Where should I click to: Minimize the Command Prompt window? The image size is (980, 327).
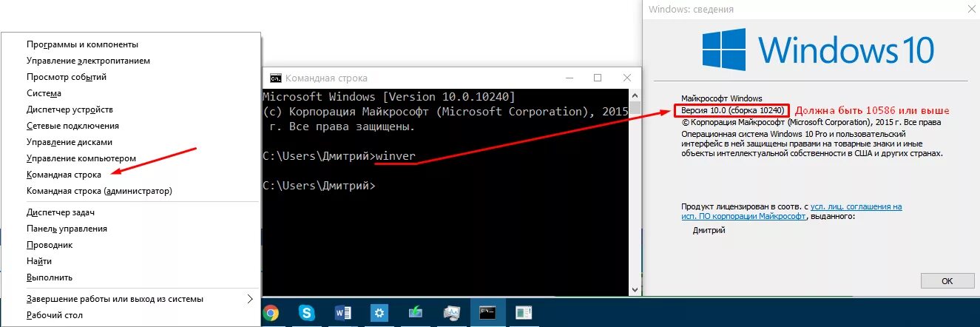coord(570,78)
